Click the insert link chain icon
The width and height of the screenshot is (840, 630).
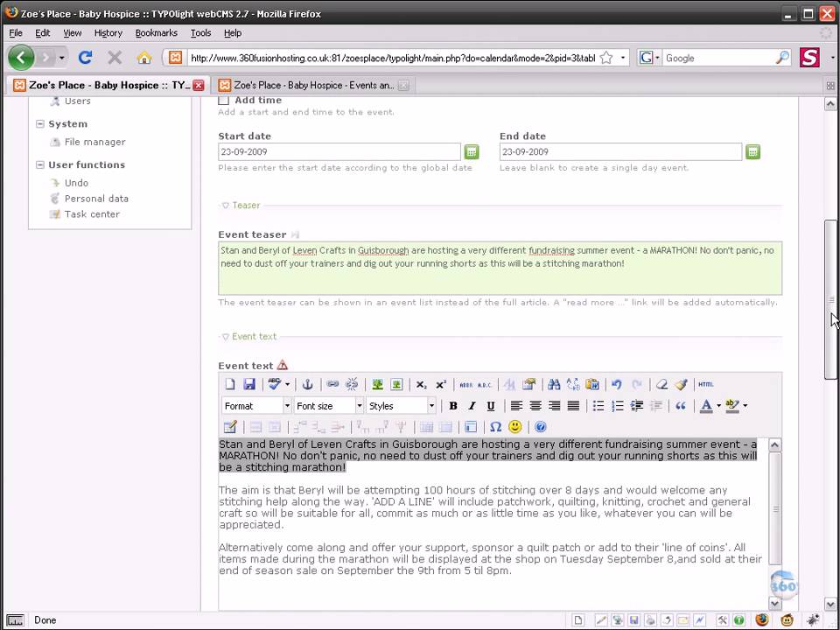coord(332,384)
